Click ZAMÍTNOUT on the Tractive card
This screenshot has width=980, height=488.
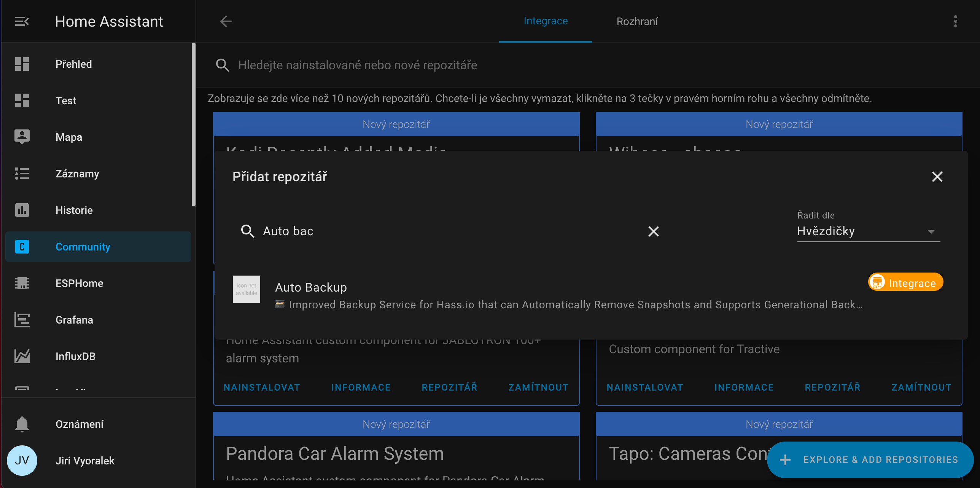click(x=921, y=388)
